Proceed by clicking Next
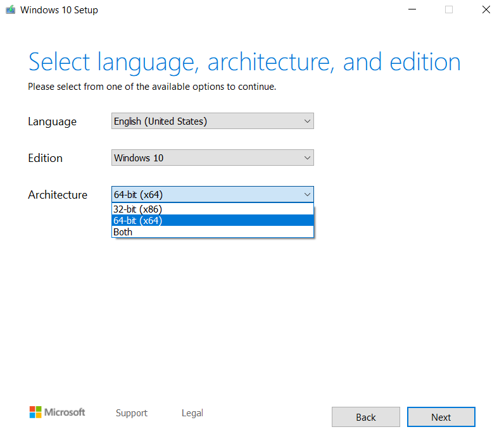This screenshot has width=504, height=446. (441, 417)
